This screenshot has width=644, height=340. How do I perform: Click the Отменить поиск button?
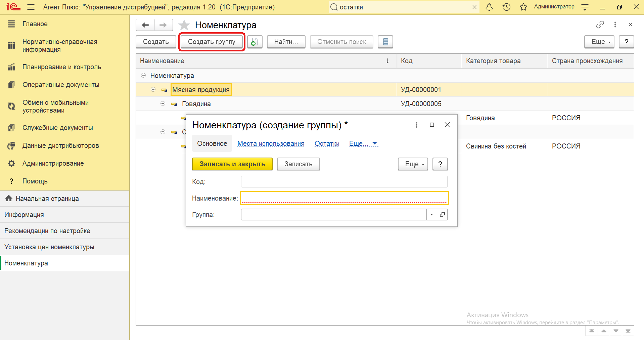point(341,42)
